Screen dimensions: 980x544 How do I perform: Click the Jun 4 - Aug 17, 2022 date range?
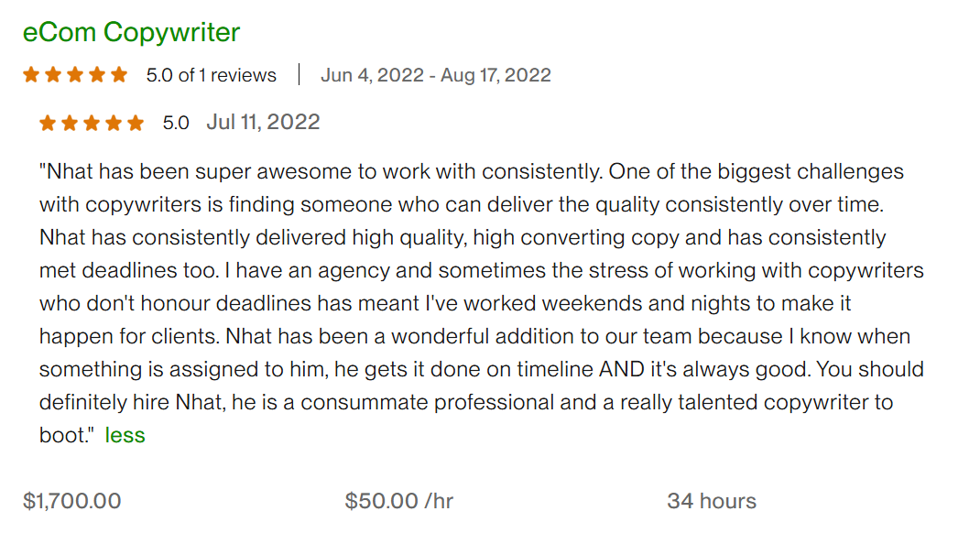click(x=436, y=75)
